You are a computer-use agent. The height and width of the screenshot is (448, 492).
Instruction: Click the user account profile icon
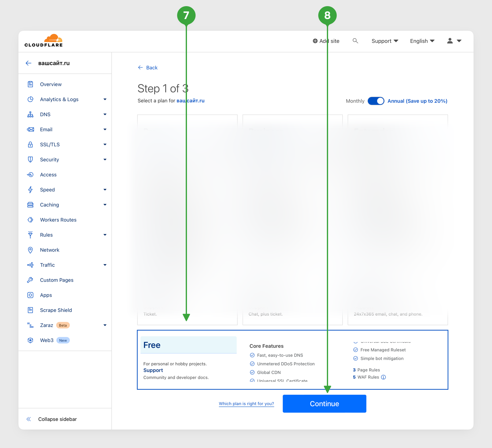tap(450, 41)
